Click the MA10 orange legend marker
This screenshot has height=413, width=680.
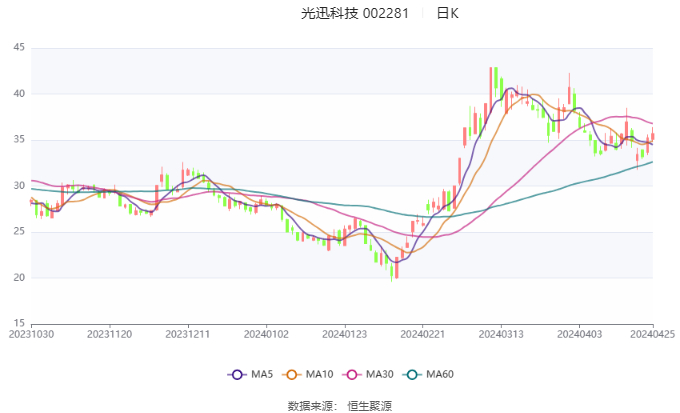pyautogui.click(x=293, y=374)
